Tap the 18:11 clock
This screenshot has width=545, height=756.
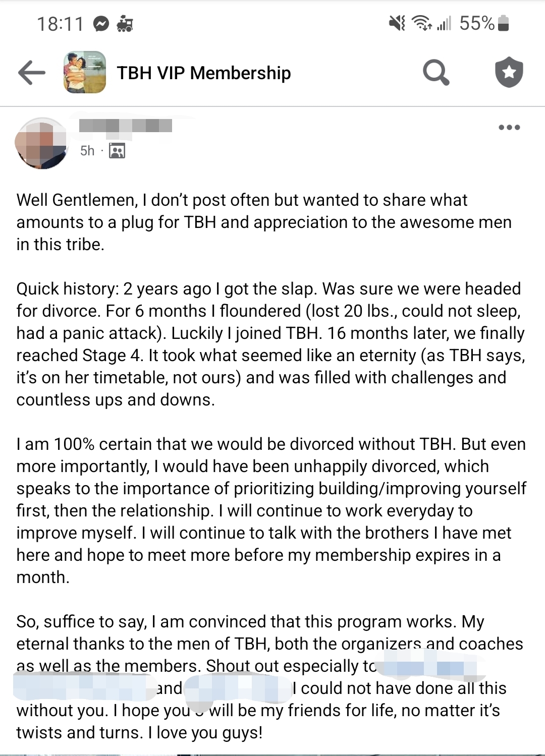pos(60,24)
